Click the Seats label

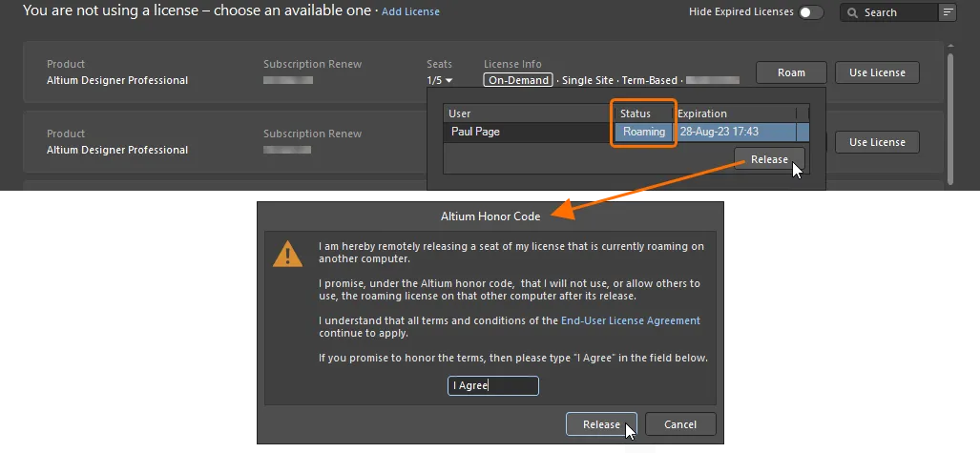tap(439, 64)
